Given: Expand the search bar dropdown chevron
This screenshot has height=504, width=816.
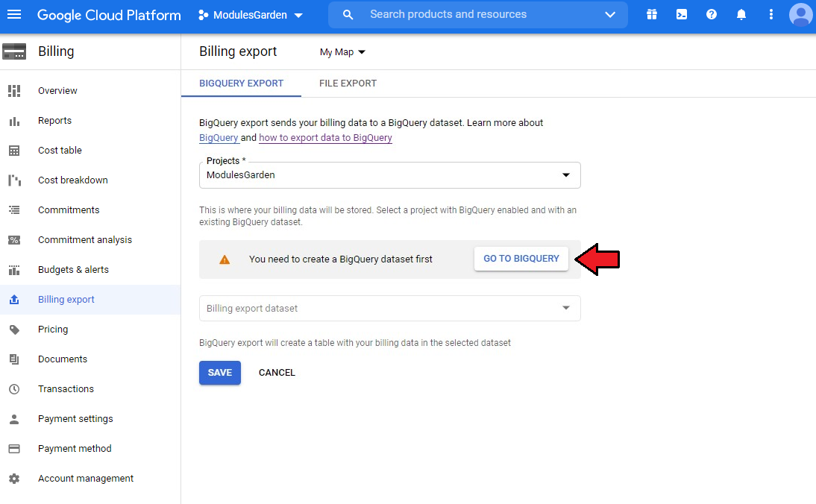Looking at the screenshot, I should (x=610, y=15).
